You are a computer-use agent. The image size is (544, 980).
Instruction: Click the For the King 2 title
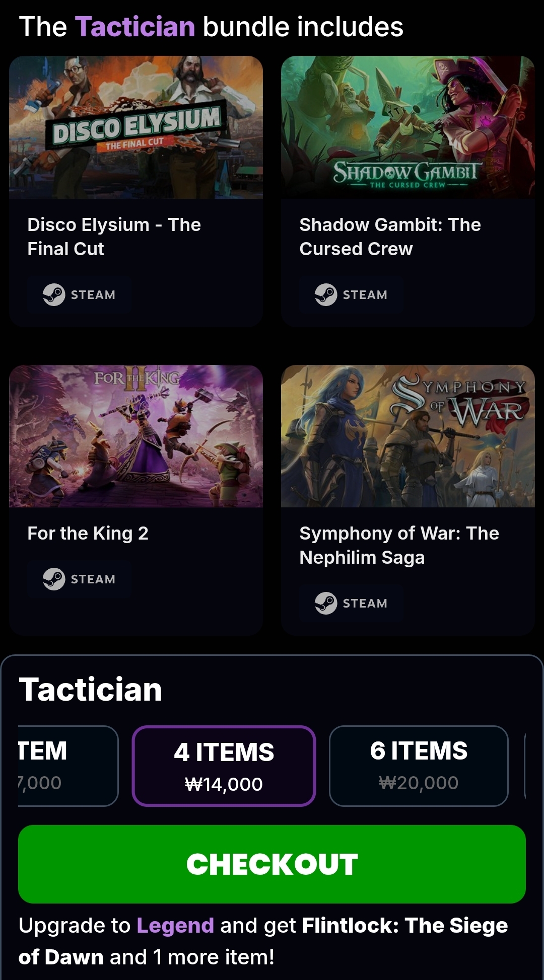(88, 534)
